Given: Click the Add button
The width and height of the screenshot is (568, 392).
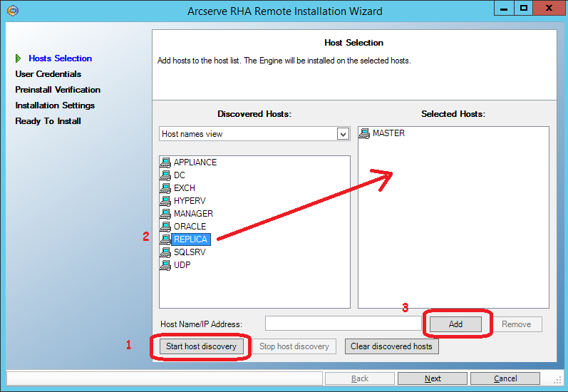Looking at the screenshot, I should (455, 324).
